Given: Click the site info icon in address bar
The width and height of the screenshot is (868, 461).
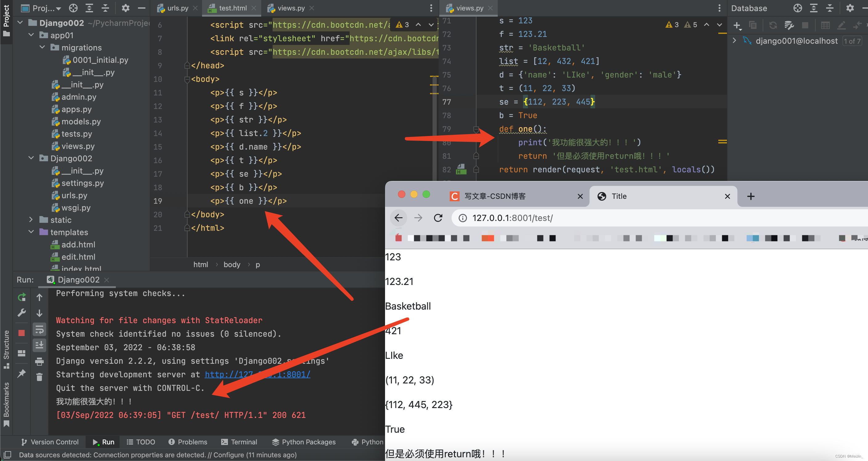Looking at the screenshot, I should (463, 218).
